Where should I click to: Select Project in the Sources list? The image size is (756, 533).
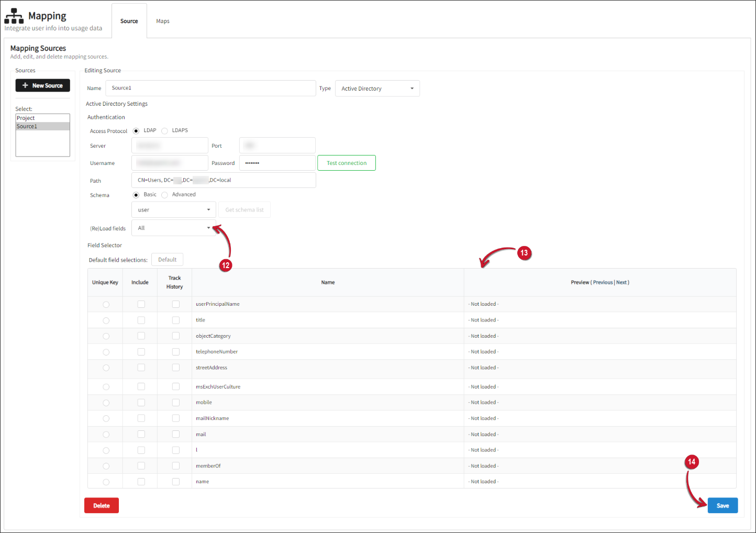[x=26, y=118]
